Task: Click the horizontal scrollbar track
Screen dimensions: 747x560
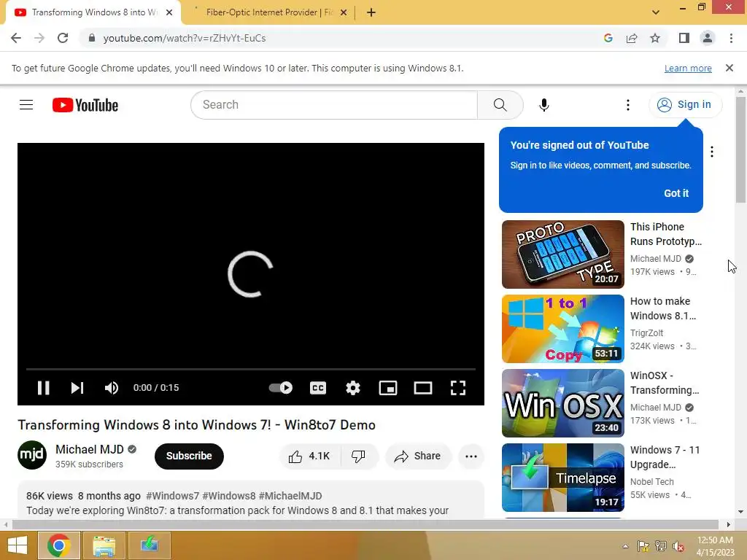Action: tap(365, 525)
